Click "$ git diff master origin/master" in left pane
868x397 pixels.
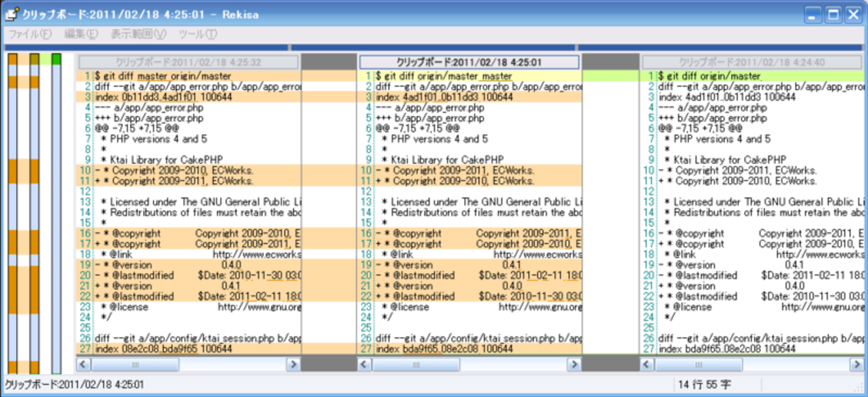[x=163, y=76]
